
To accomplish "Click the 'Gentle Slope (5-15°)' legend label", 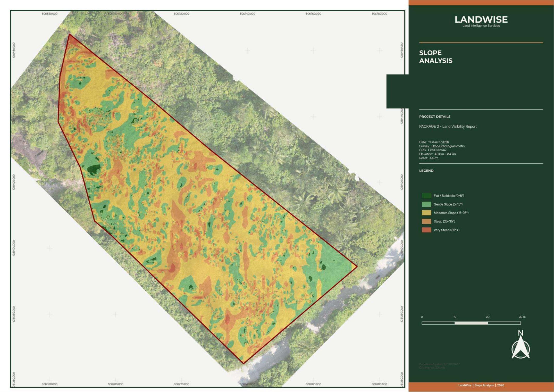I will [448, 204].
